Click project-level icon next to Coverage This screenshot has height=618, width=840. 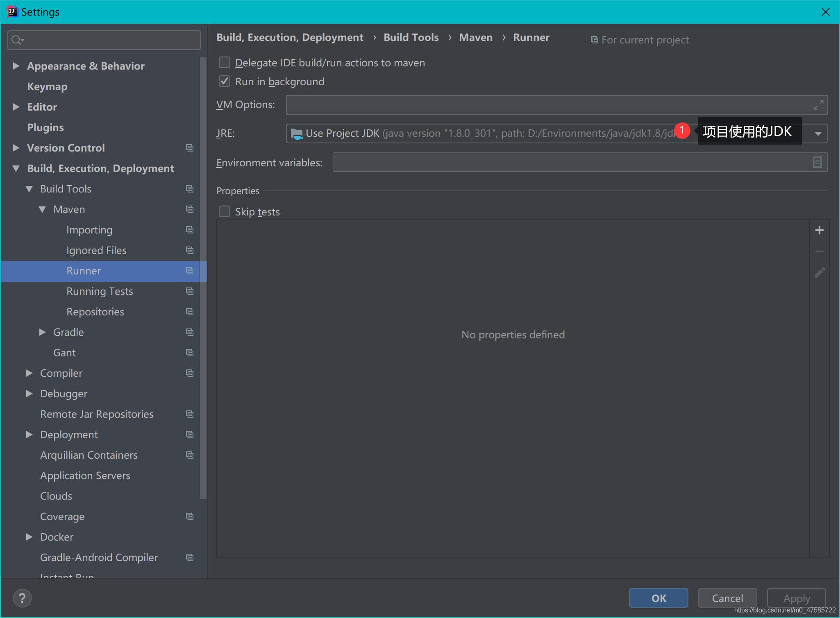click(x=189, y=516)
